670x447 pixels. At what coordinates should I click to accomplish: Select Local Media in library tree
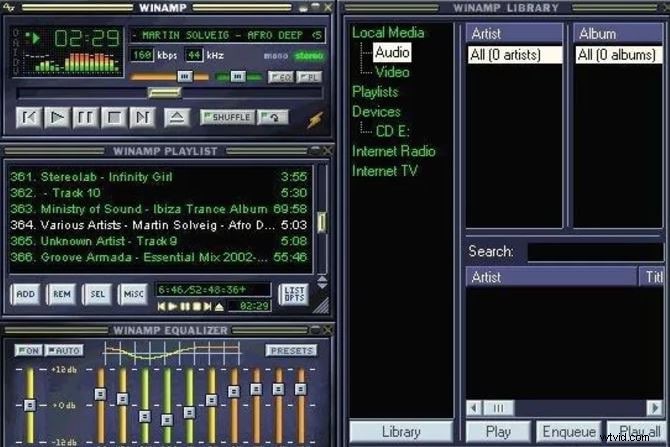pyautogui.click(x=388, y=32)
